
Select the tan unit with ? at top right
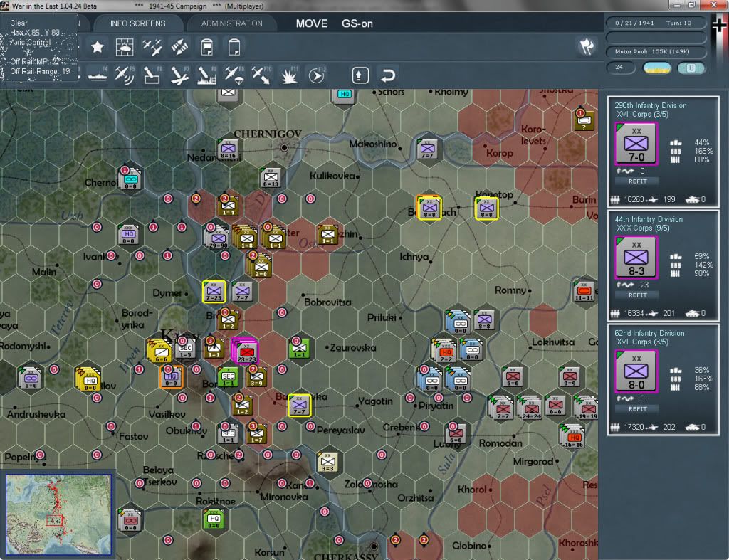click(584, 120)
